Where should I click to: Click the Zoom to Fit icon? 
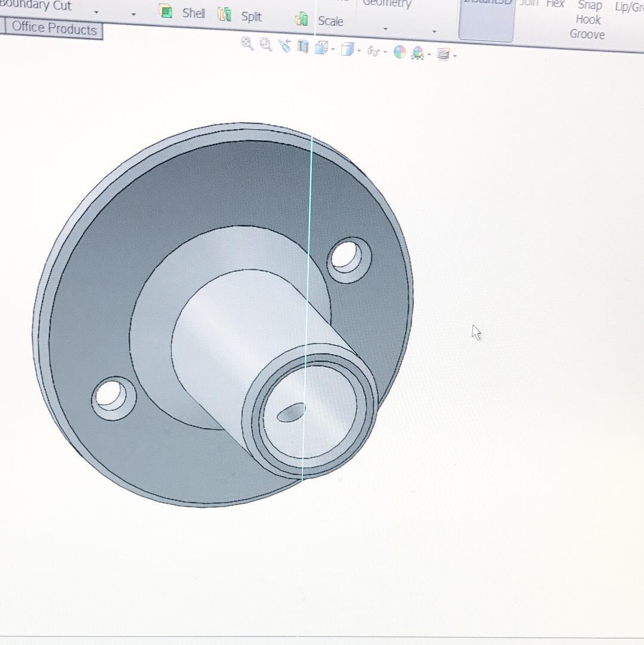click(247, 43)
